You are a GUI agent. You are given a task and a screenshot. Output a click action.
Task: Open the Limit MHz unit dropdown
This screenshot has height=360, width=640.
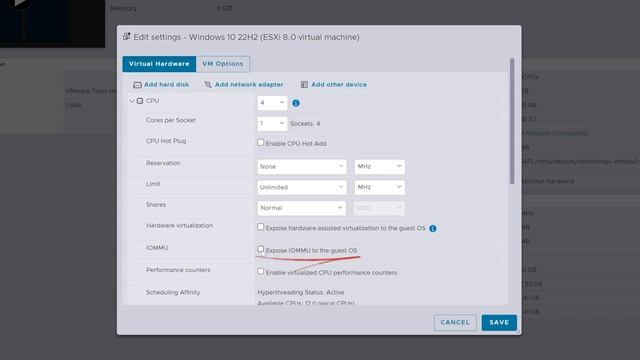point(380,187)
